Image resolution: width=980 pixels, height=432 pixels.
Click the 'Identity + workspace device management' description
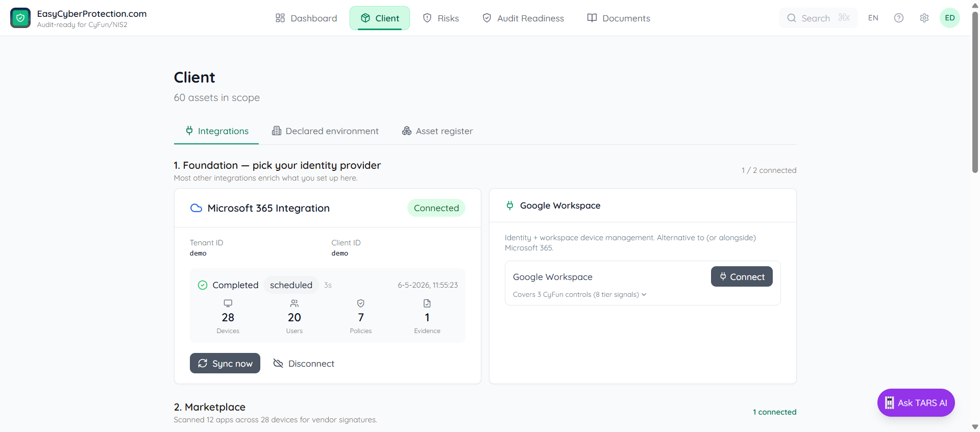coord(630,243)
